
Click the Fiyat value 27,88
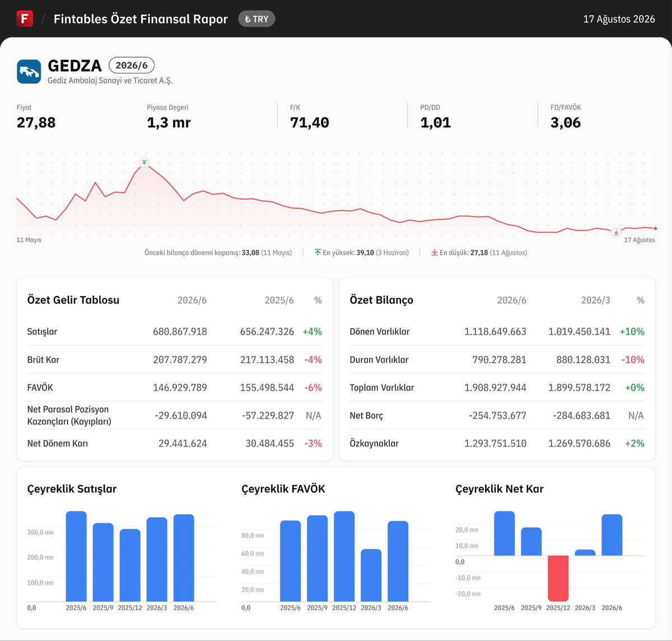(x=36, y=123)
